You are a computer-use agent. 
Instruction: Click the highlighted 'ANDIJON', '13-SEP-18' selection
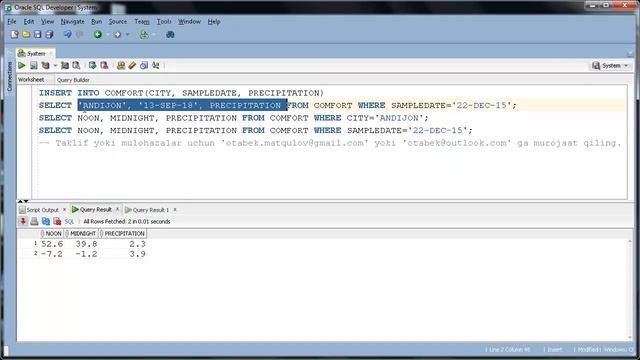click(182, 105)
